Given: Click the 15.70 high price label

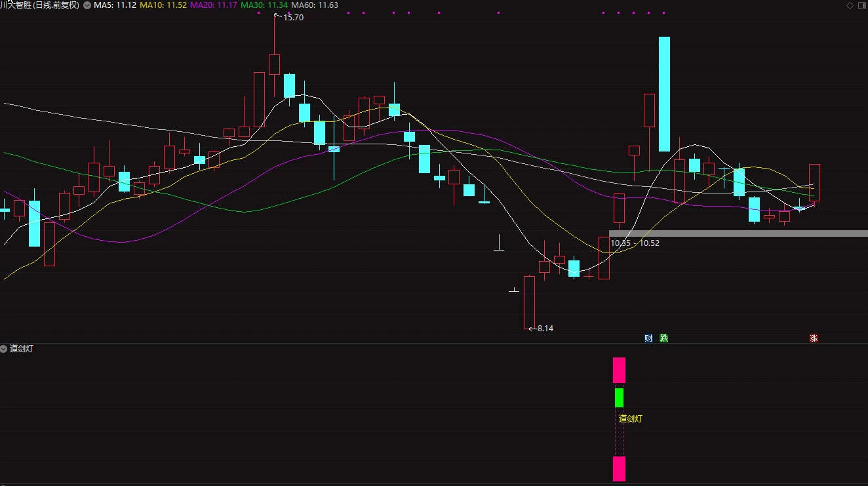Looking at the screenshot, I should click(x=293, y=18).
